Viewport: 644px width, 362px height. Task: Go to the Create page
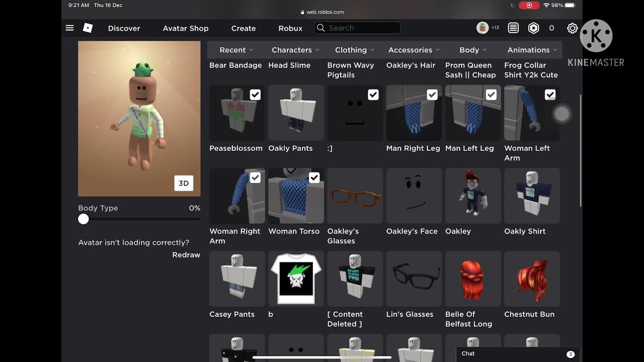click(244, 28)
